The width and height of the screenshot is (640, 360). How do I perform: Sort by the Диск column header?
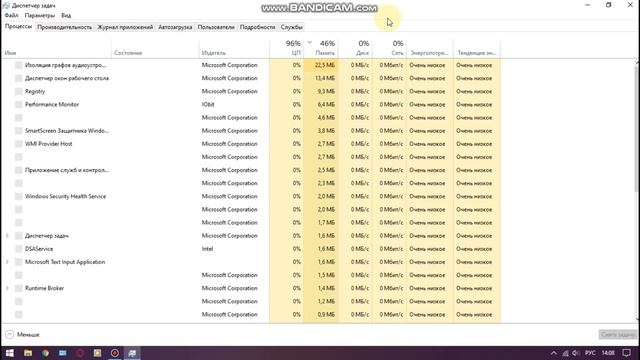point(355,48)
